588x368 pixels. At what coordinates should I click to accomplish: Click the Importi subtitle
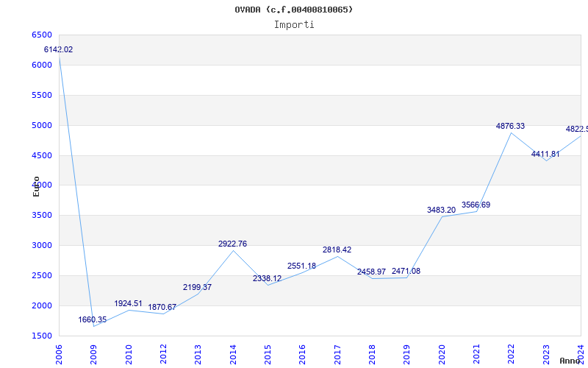point(294,25)
